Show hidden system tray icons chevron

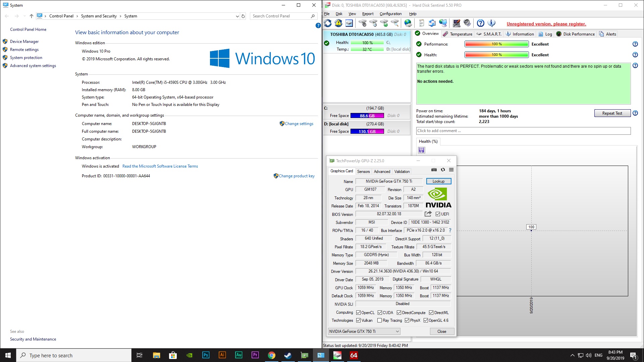[572, 355]
